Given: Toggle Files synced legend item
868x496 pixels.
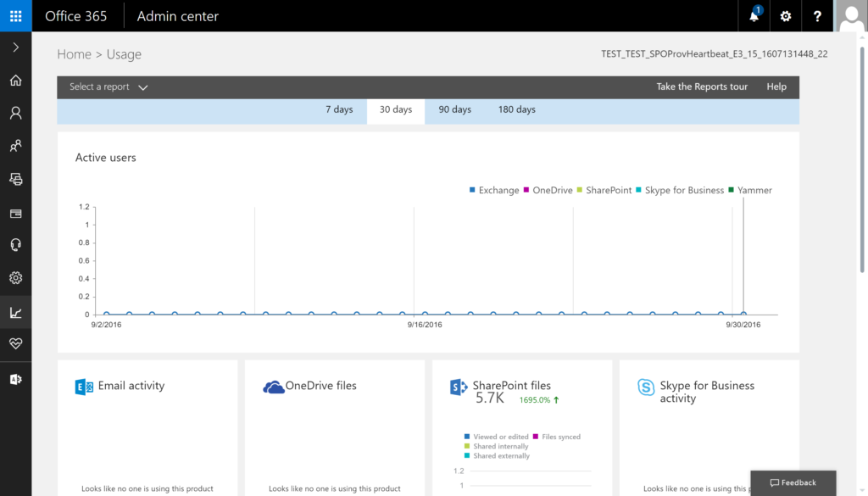Looking at the screenshot, I should tap(556, 437).
